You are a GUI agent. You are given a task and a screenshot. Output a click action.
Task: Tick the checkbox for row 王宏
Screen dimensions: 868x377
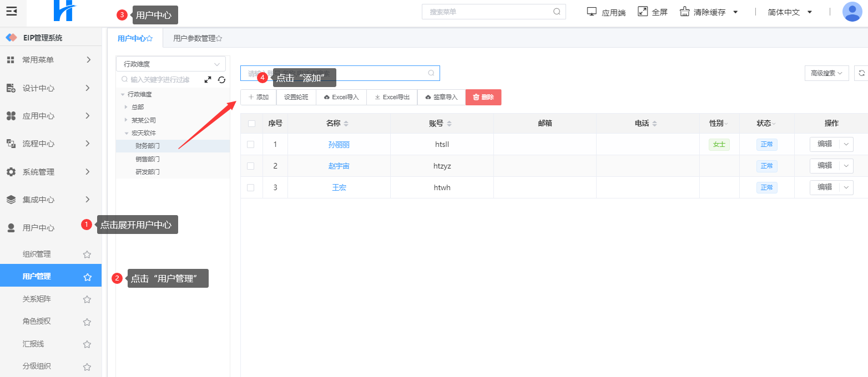(251, 188)
